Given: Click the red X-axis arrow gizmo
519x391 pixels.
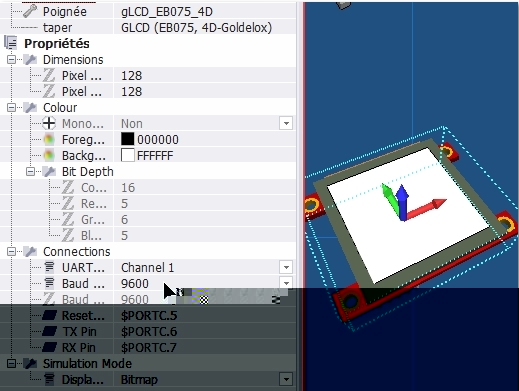Looking at the screenshot, I should tap(428, 209).
